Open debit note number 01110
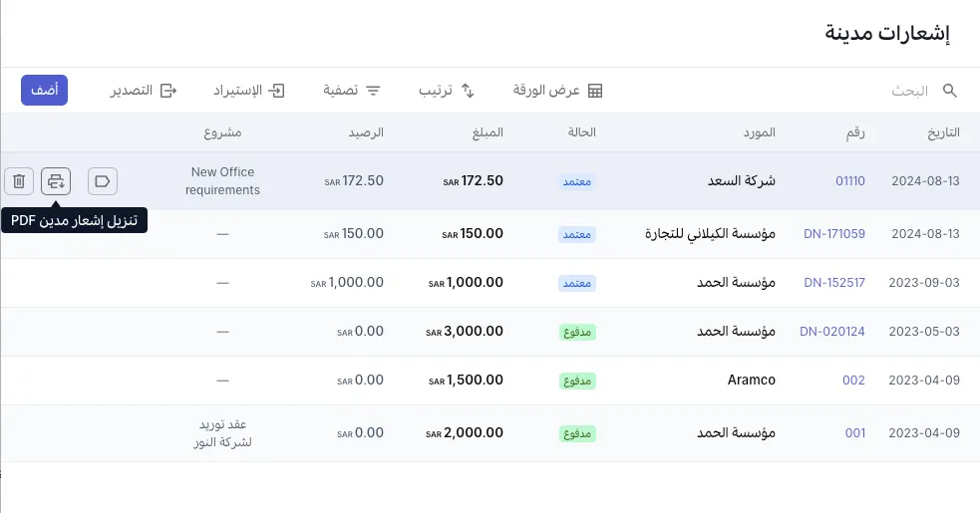 (x=850, y=181)
